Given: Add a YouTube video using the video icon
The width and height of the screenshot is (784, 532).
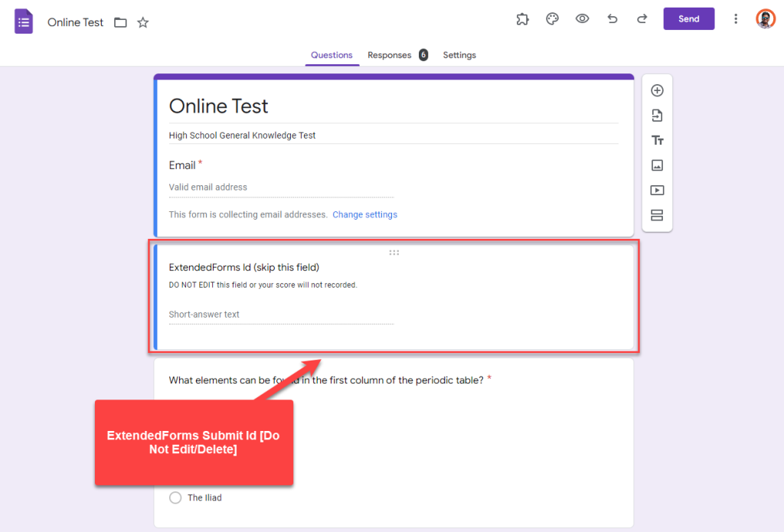Looking at the screenshot, I should 657,190.
